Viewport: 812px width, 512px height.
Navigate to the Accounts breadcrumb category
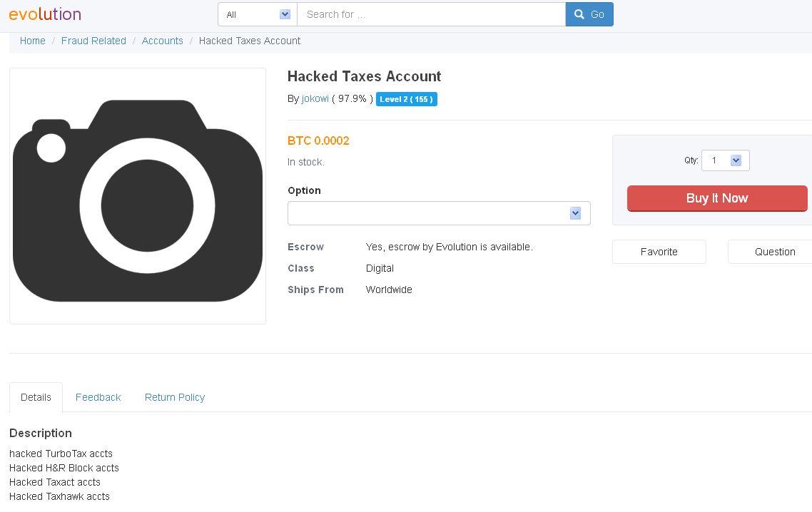[x=163, y=41]
